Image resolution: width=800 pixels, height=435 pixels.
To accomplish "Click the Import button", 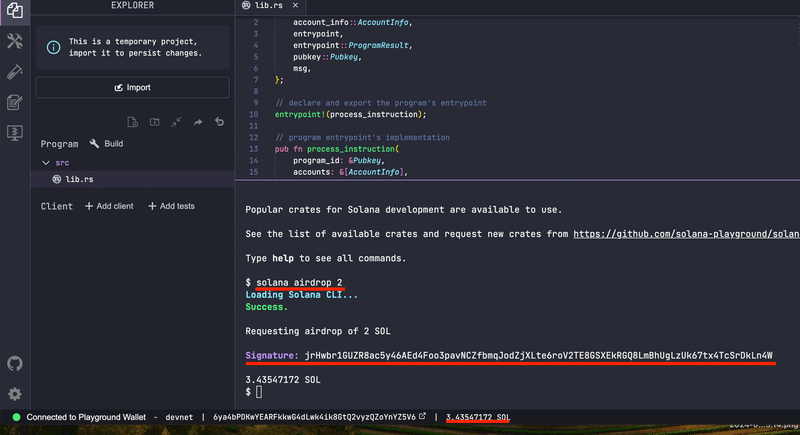I will [132, 88].
